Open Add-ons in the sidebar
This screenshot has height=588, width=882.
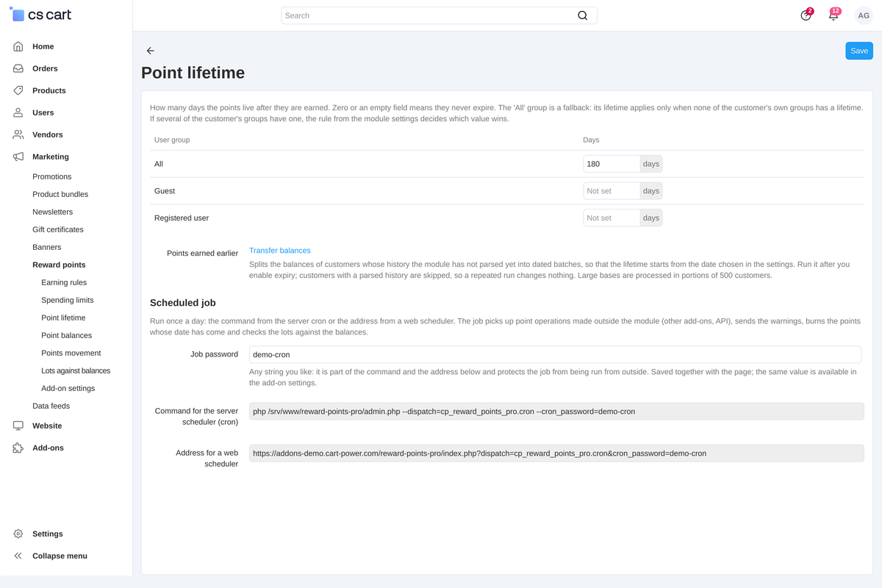coord(48,448)
